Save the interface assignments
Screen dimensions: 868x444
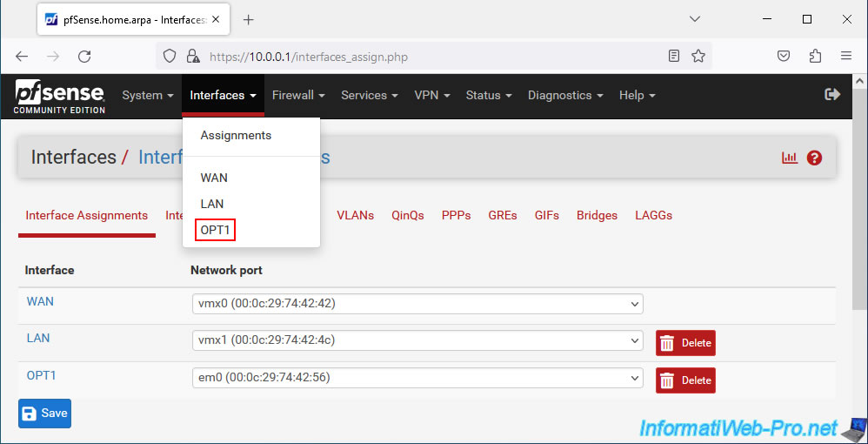[x=45, y=414]
